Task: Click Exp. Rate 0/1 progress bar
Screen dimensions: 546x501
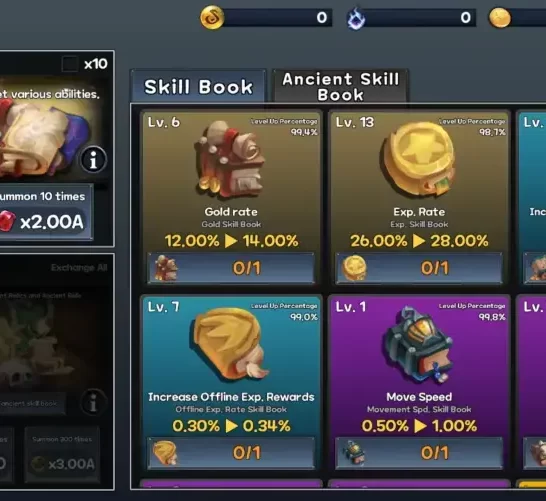Action: click(419, 268)
